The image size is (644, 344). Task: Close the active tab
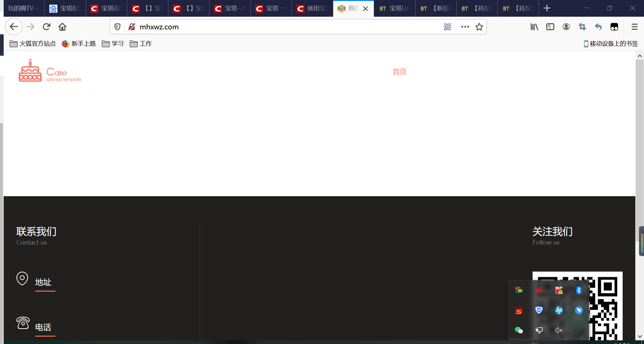click(x=366, y=9)
